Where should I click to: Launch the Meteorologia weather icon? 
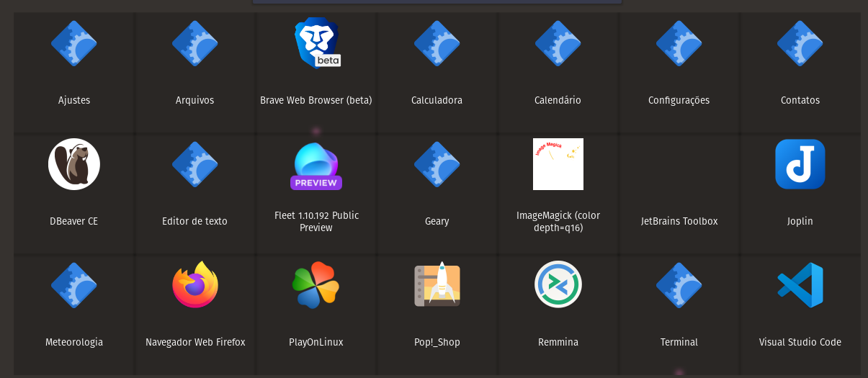[x=74, y=285]
